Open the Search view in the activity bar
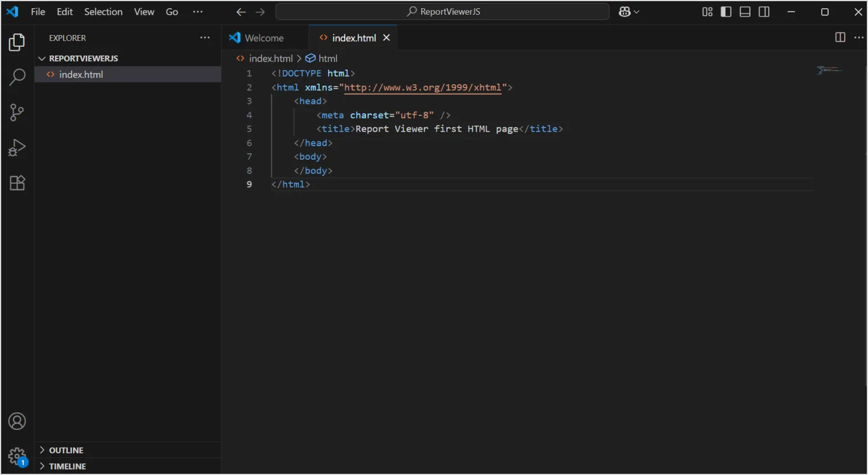Screen dimensions: 868x475 16,77
